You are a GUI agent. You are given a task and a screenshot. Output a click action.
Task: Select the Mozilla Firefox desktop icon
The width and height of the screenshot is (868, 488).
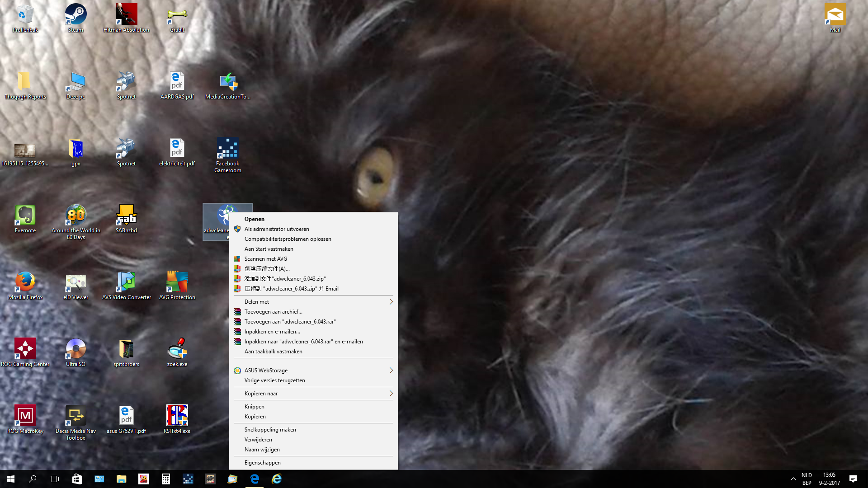tap(25, 286)
